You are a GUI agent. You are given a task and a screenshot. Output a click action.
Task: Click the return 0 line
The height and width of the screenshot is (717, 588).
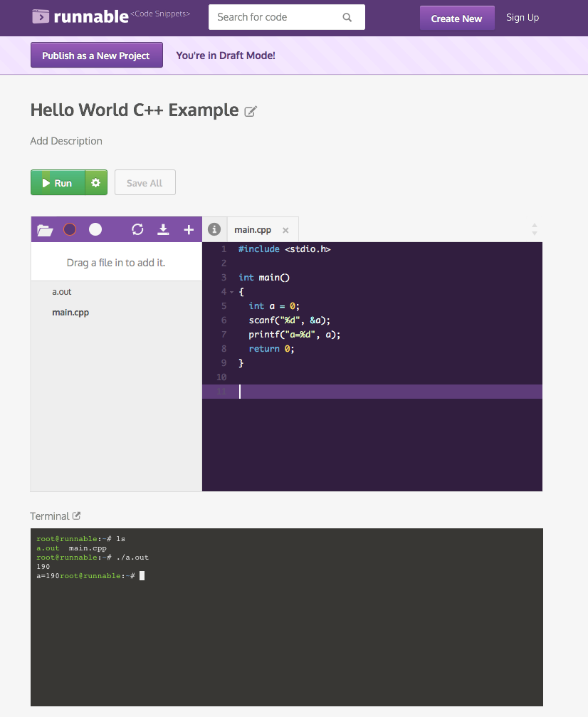tap(272, 348)
